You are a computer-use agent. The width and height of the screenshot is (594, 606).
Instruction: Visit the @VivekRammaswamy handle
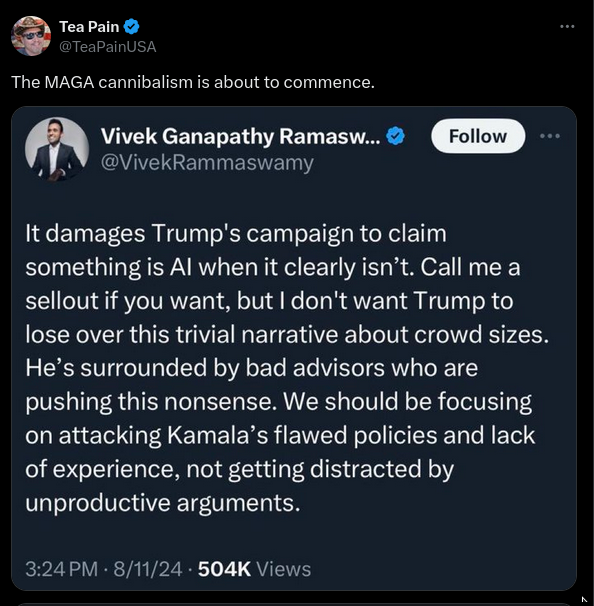coord(207,163)
